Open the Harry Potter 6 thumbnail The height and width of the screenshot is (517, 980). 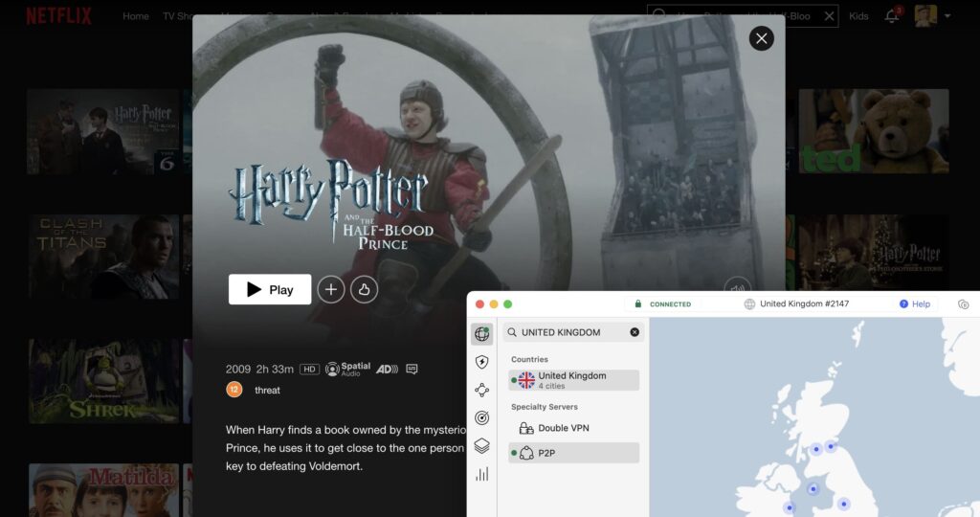(103, 131)
